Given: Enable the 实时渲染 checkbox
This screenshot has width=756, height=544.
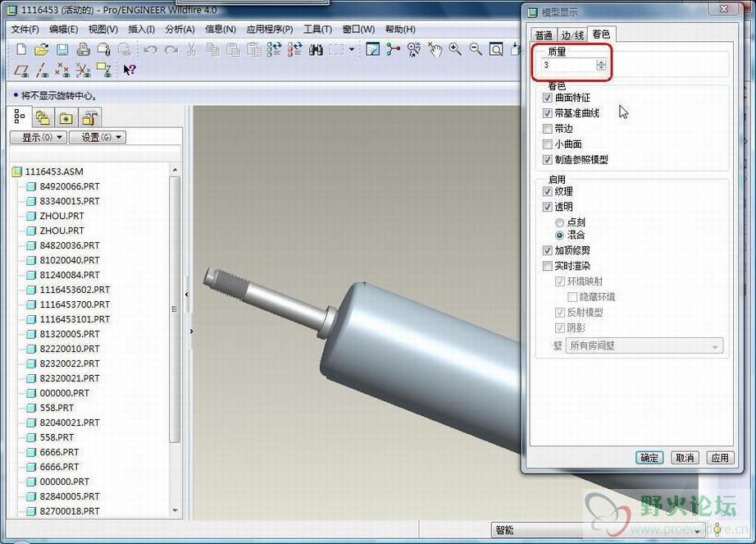Looking at the screenshot, I should (547, 266).
